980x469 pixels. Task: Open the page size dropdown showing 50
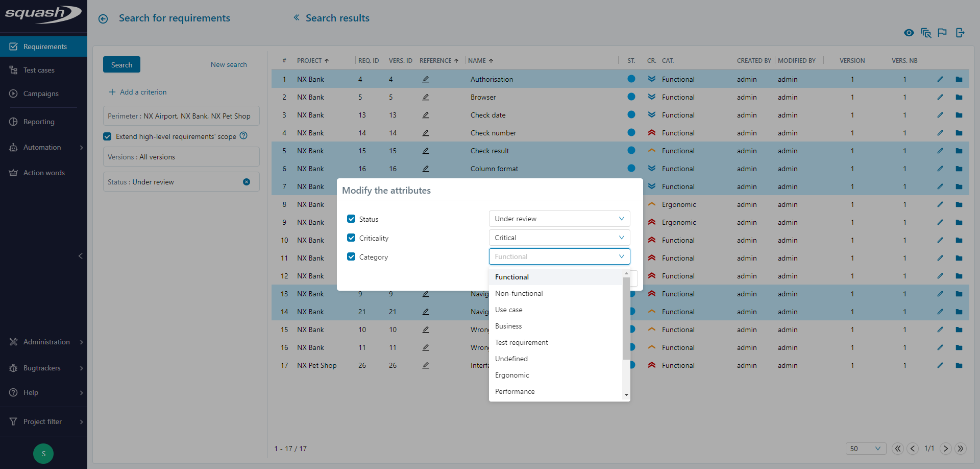click(x=865, y=449)
